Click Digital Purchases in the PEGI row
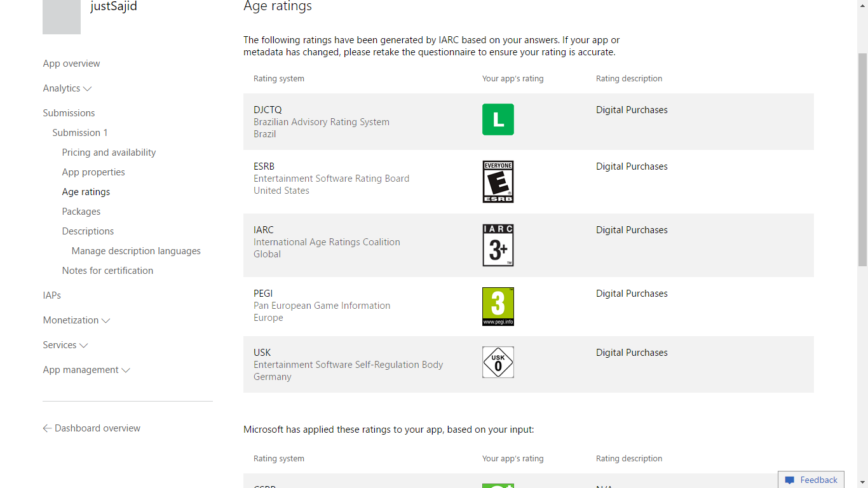The height and width of the screenshot is (488, 868). pos(632,294)
